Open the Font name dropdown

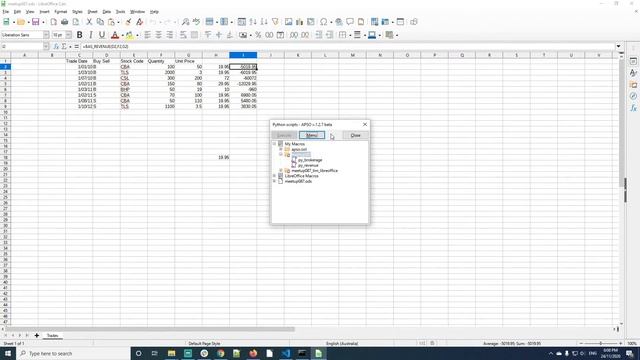46,35
